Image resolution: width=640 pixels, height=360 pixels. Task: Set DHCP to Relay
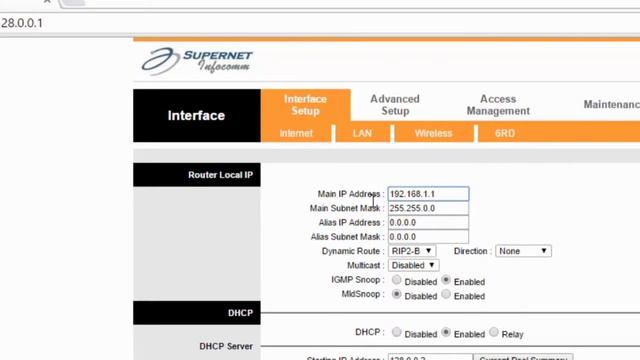click(x=494, y=332)
